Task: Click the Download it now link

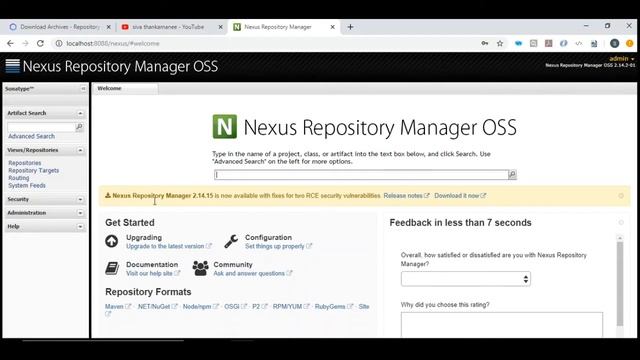Action: (460, 196)
